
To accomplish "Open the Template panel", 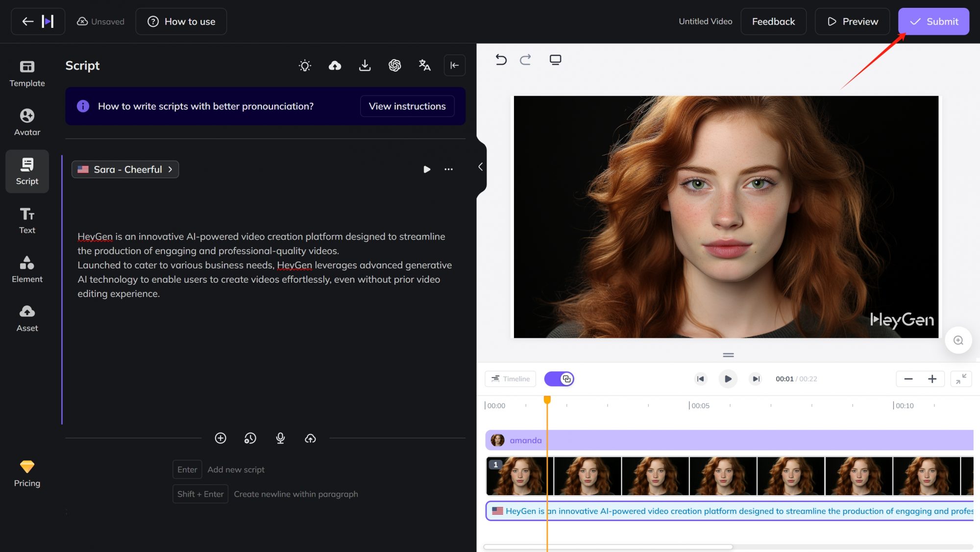I will 27,73.
